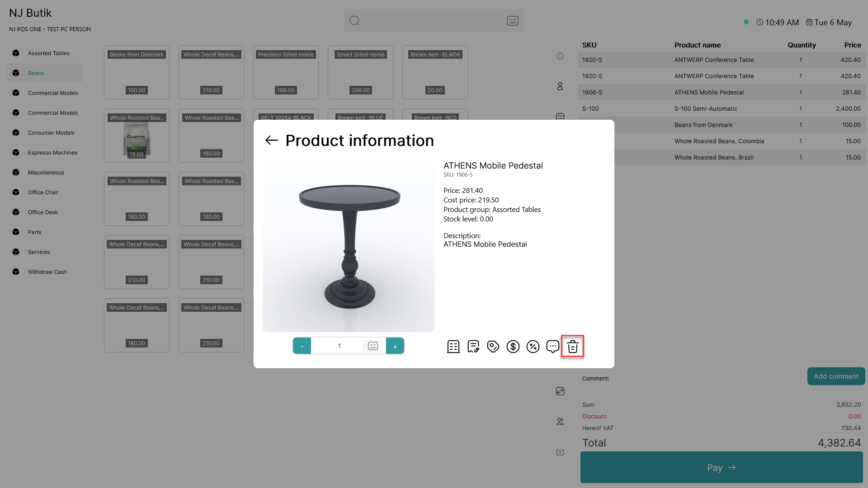Add the Precision Grind Home tile

[x=286, y=72]
